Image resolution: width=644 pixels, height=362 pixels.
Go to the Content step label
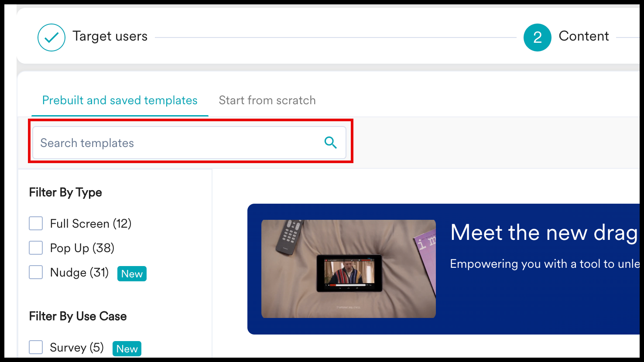click(x=583, y=36)
